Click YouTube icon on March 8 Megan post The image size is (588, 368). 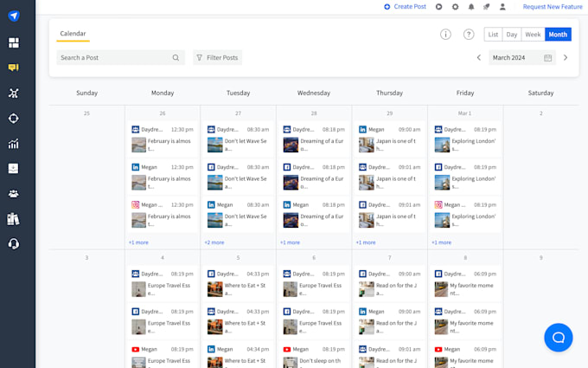pos(438,349)
